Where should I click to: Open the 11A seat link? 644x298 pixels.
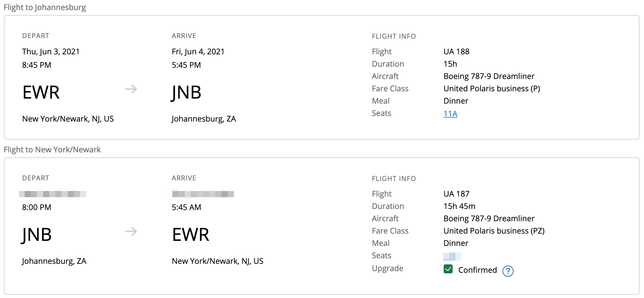click(450, 114)
